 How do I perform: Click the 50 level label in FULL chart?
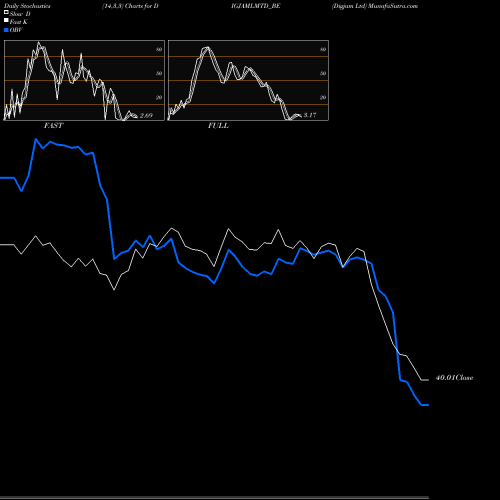coord(323,73)
